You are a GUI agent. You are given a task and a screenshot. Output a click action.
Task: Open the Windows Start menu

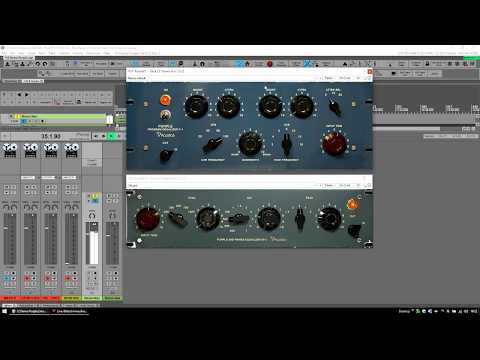point(5,311)
